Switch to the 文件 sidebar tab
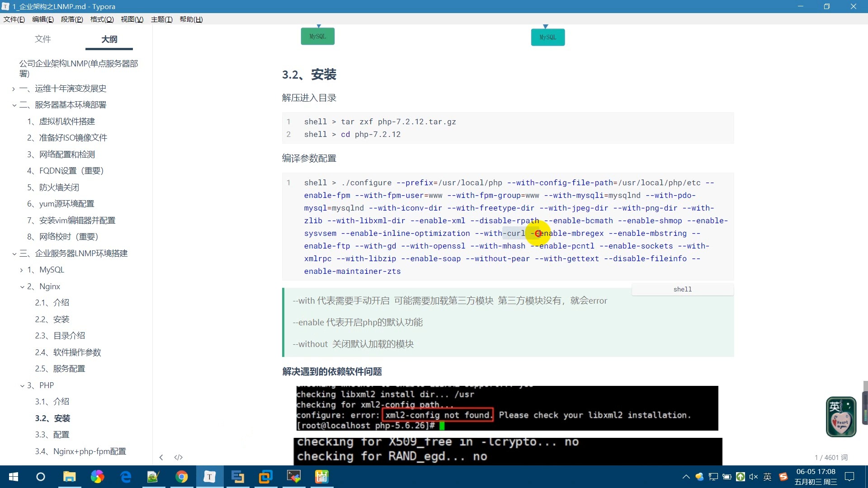This screenshot has height=488, width=868. click(x=43, y=39)
